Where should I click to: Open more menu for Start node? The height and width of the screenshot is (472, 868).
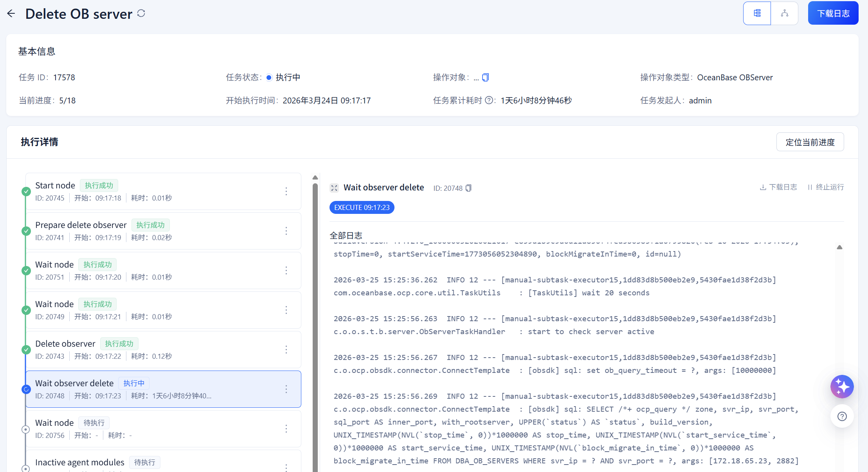[286, 191]
